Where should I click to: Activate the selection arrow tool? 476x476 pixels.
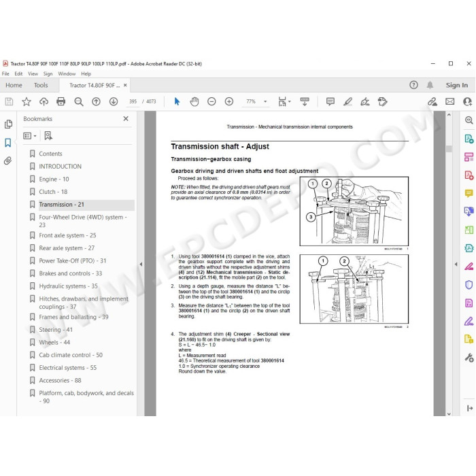(x=177, y=101)
